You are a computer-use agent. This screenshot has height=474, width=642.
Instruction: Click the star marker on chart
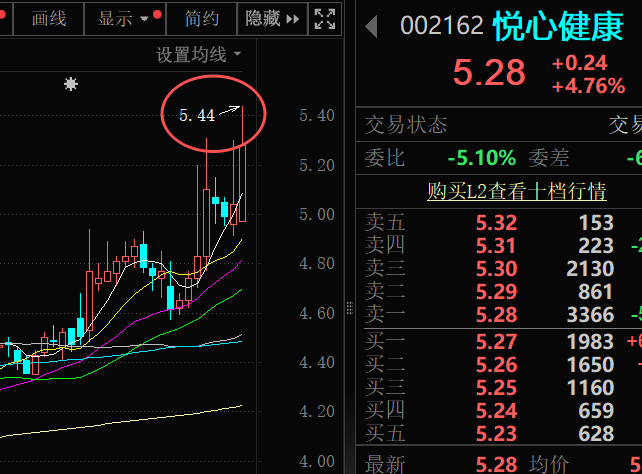(x=71, y=84)
